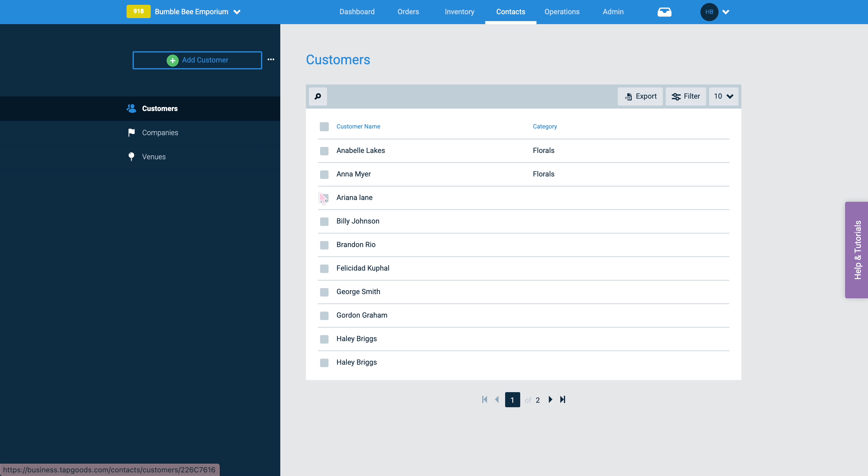The width and height of the screenshot is (868, 476).
Task: Click Florals category in Anabelle Lakes row
Action: (x=543, y=151)
